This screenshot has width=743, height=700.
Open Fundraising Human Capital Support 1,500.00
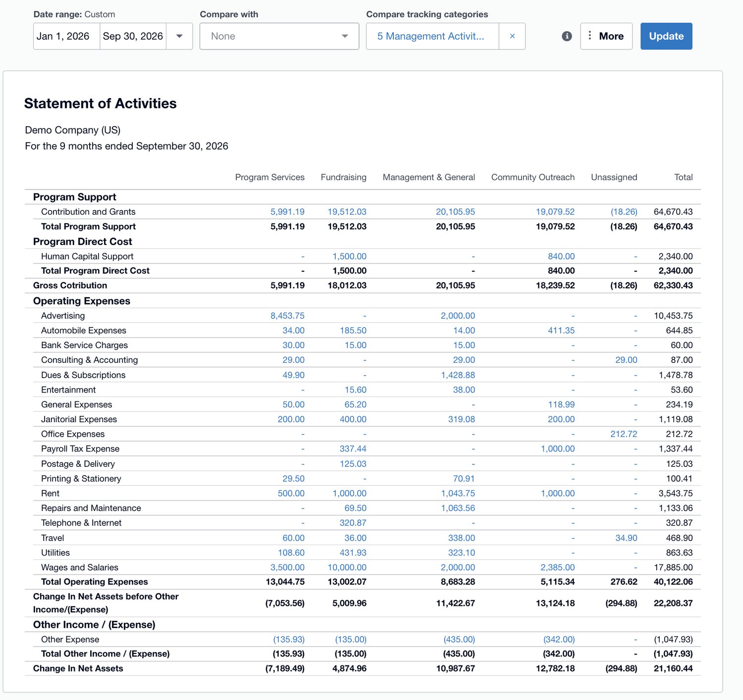point(349,256)
